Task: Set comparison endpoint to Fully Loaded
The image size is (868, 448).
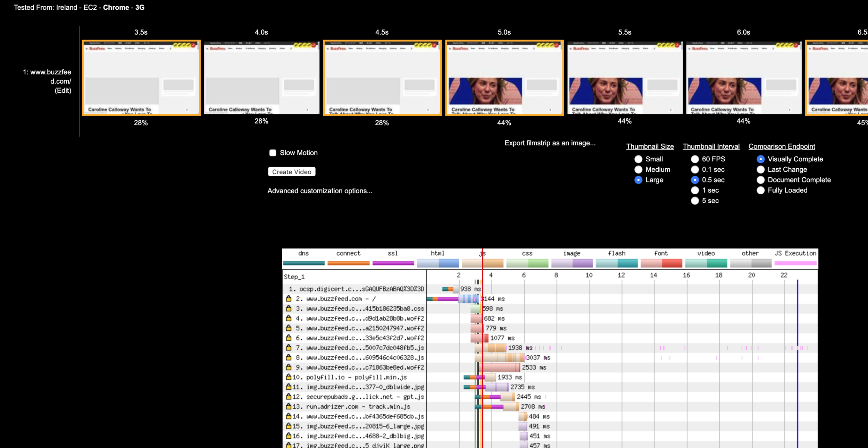Action: (x=760, y=190)
